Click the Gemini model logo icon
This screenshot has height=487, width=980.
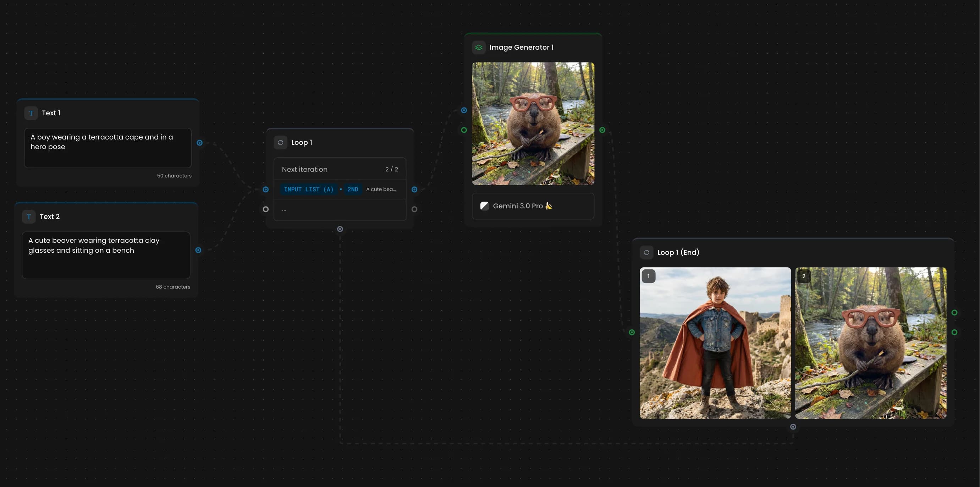point(484,206)
